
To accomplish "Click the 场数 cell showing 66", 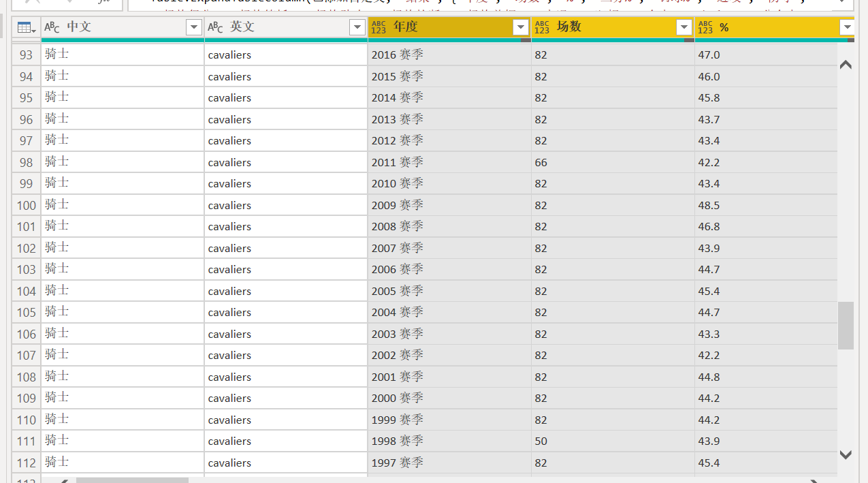I will [x=613, y=163].
